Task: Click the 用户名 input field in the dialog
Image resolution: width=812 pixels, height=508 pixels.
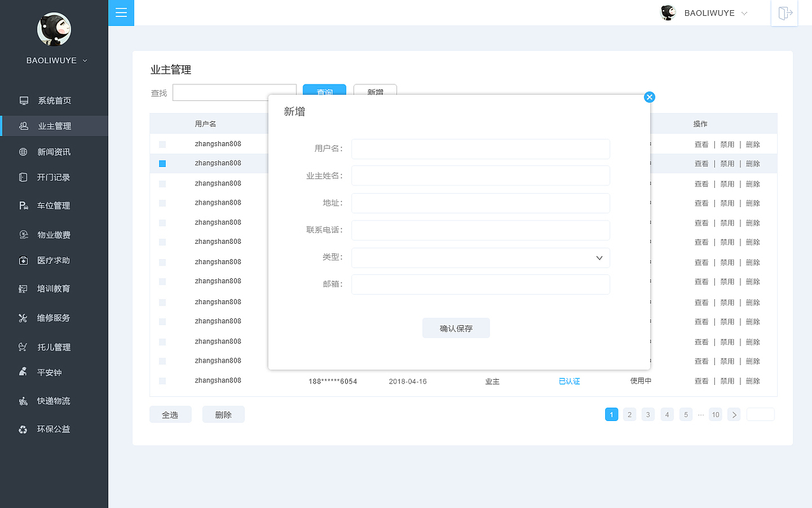Action: 480,149
